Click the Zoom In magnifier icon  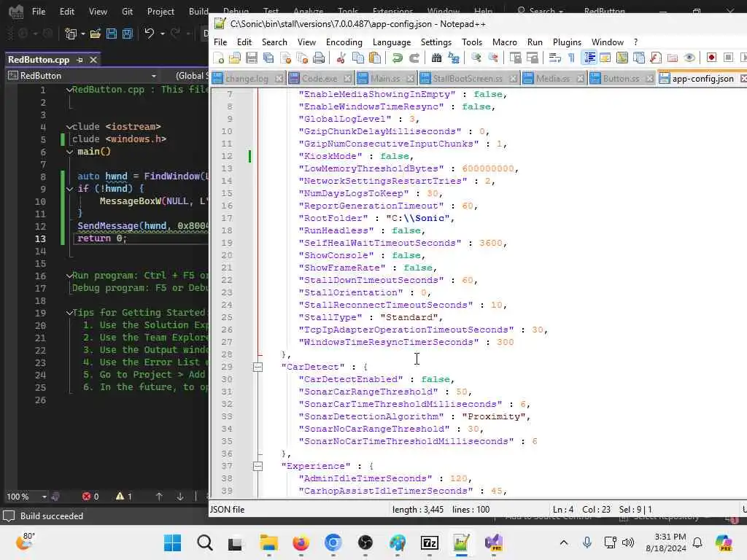click(x=476, y=58)
